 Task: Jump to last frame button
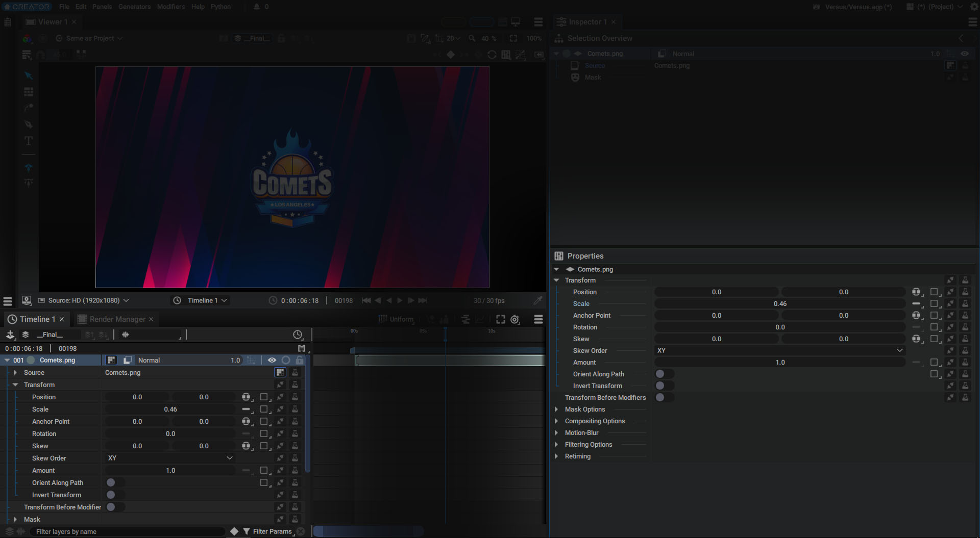click(423, 300)
